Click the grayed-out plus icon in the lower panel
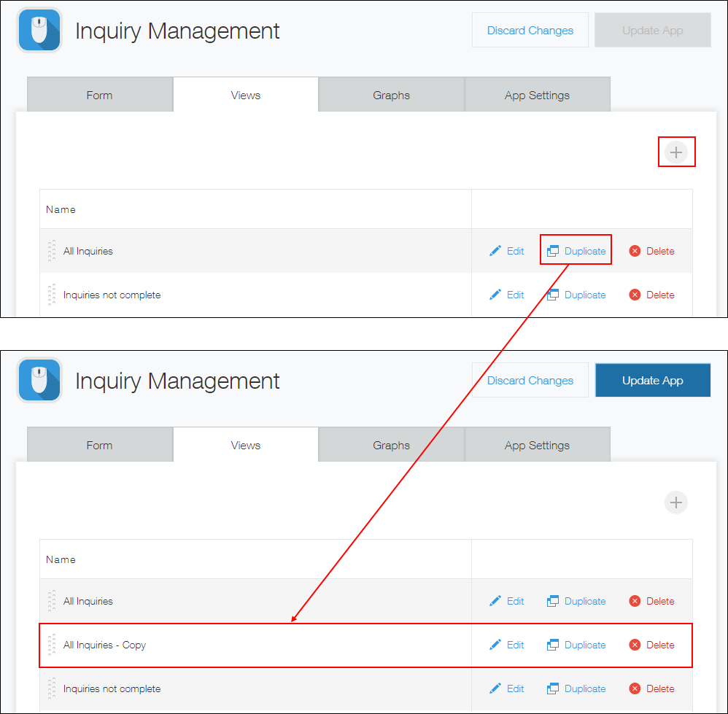Viewport: 728px width, 714px height. 676,502
